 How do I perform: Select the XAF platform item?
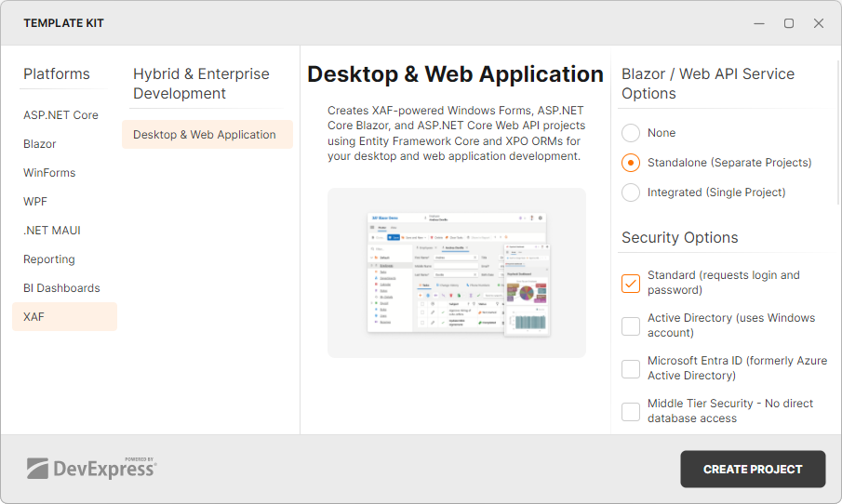point(64,317)
